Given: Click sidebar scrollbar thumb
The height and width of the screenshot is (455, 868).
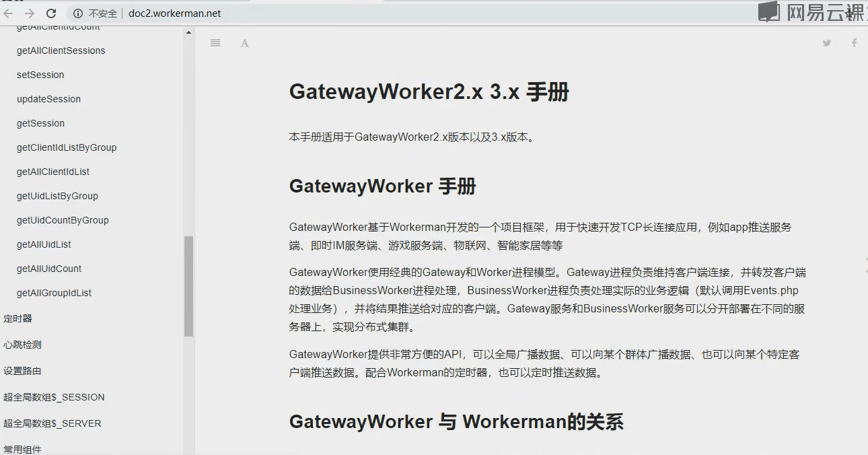Looking at the screenshot, I should [x=189, y=286].
